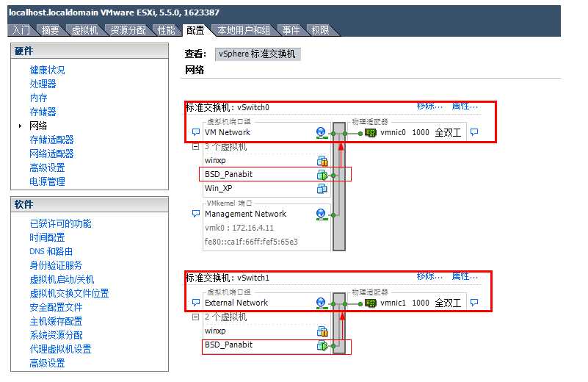Click the fe80::ca1f:66ff:fef5:65e3 address
Viewport: 588px width, 382px height.
(251, 242)
